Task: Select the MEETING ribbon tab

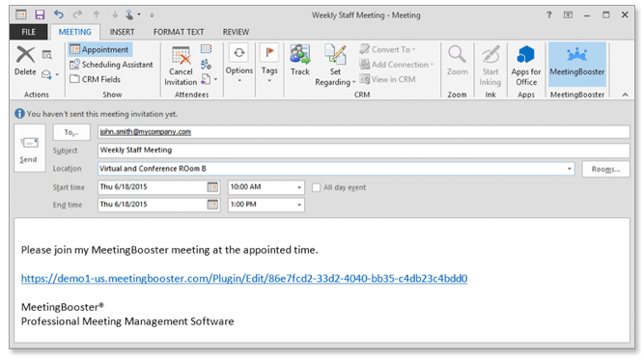Action: click(x=74, y=32)
